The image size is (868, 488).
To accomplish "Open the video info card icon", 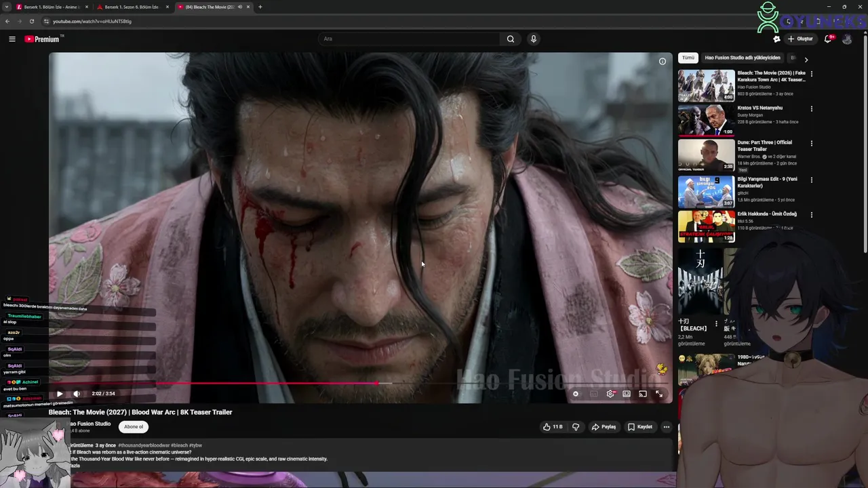I will pyautogui.click(x=663, y=61).
